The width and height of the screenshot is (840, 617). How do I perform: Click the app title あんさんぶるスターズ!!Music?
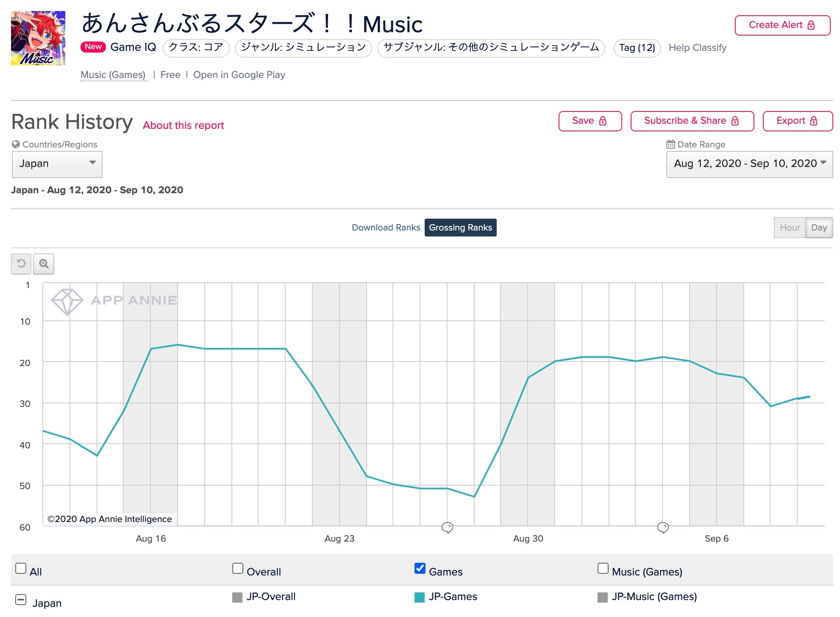tap(252, 24)
